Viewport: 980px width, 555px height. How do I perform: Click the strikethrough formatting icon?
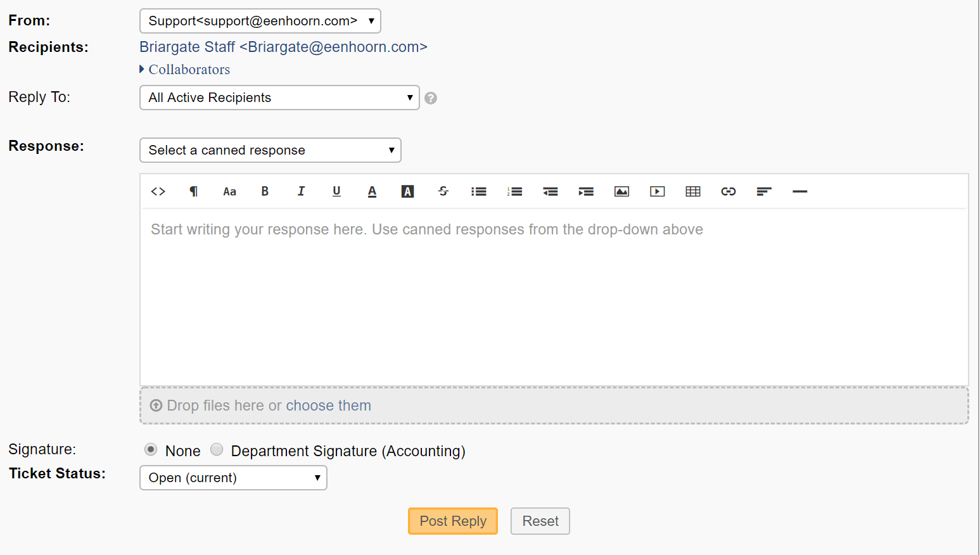pos(443,191)
